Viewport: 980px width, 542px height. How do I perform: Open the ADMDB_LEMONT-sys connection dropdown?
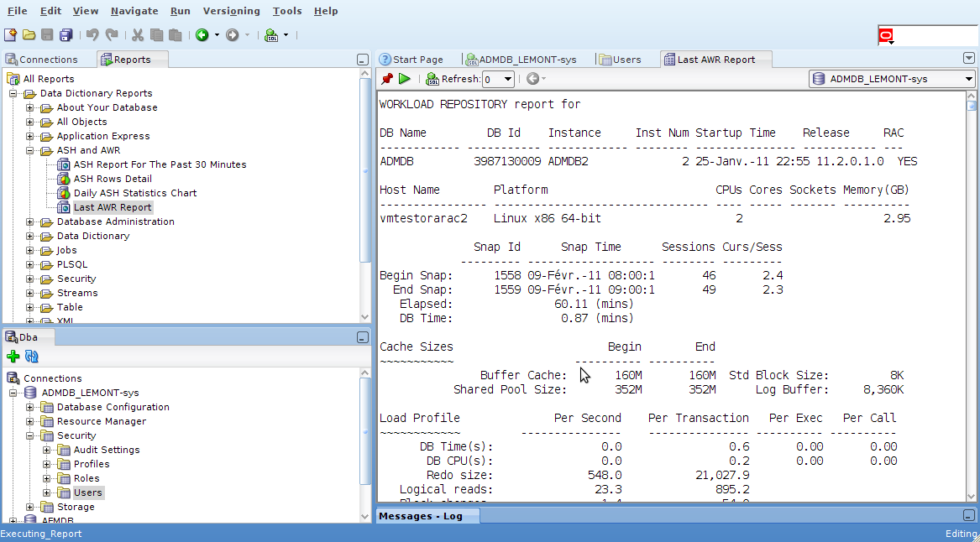(968, 79)
